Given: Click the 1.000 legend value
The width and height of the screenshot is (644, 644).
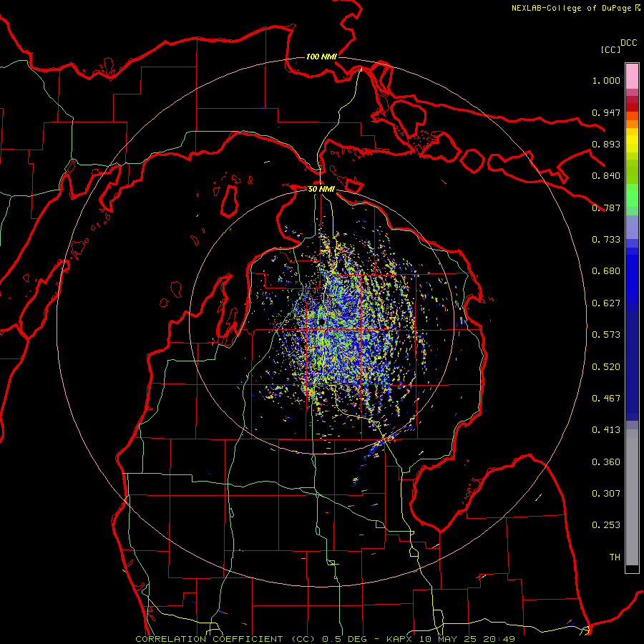Looking at the screenshot, I should tap(606, 80).
